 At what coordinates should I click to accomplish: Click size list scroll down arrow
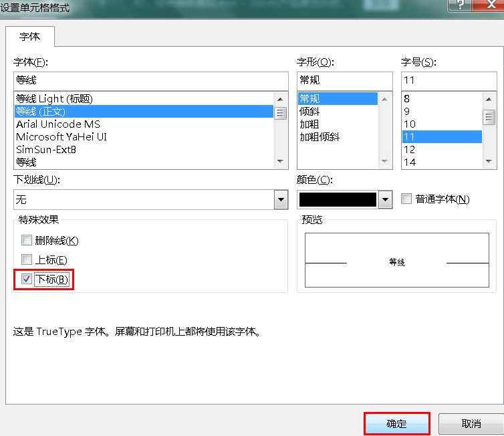pyautogui.click(x=489, y=161)
